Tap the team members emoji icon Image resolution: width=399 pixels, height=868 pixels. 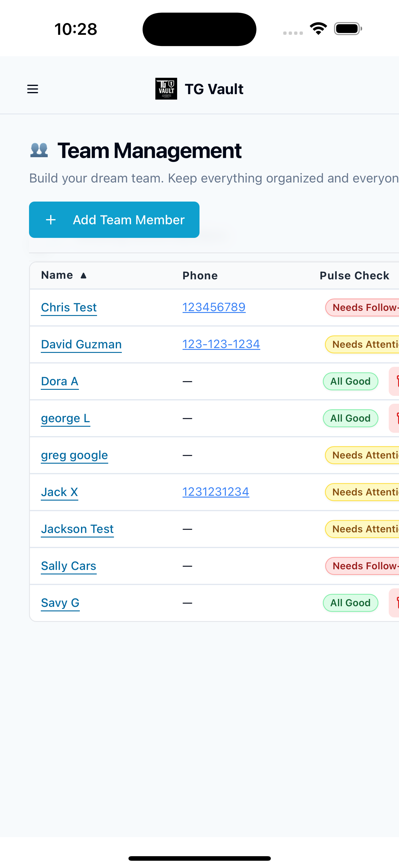pos(39,150)
